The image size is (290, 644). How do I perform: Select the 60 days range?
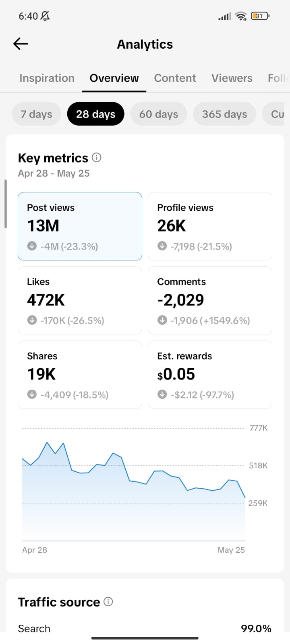pos(159,114)
